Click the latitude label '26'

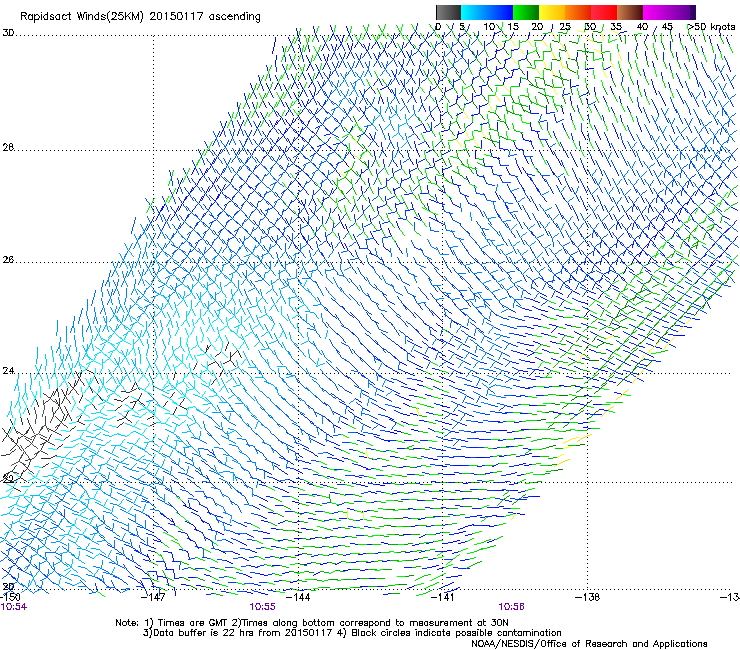[8, 260]
